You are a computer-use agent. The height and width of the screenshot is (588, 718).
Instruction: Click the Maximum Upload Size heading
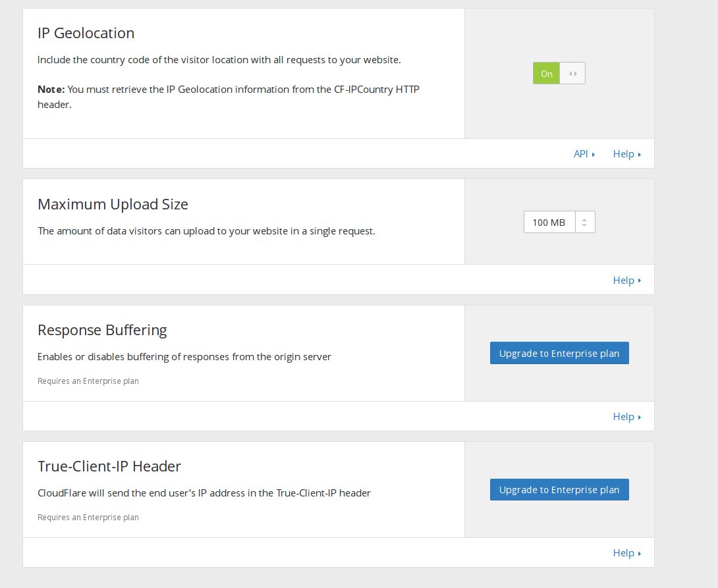click(x=113, y=204)
